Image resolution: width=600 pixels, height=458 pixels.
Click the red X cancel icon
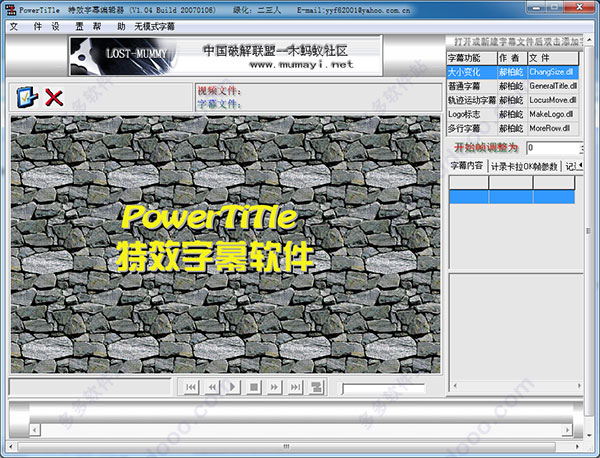[54, 98]
